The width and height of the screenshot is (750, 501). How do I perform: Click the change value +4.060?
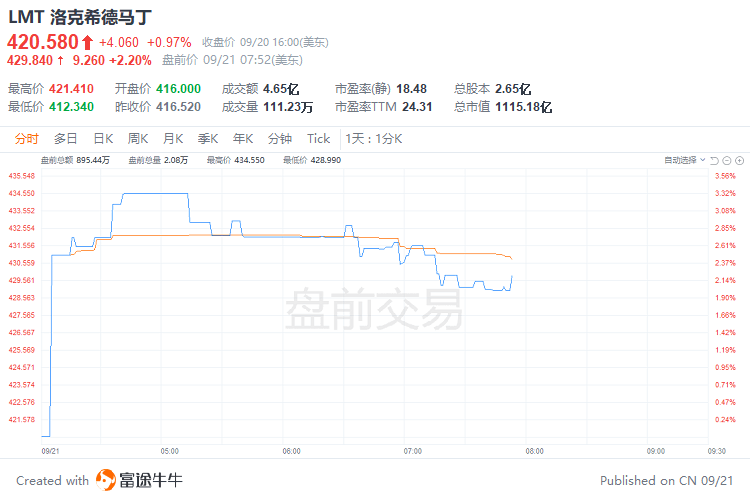point(119,43)
